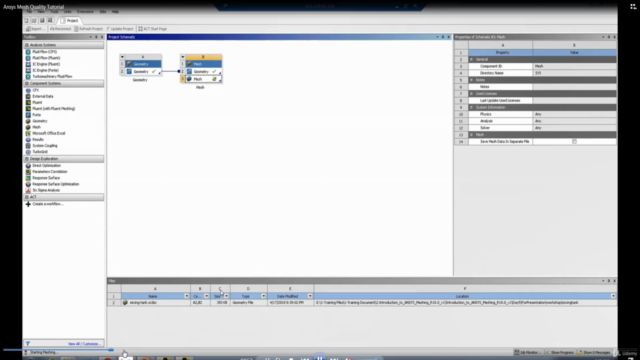This screenshot has height=360, width=640.
Task: Click the Save project toolbar icon
Action: (x=42, y=20)
